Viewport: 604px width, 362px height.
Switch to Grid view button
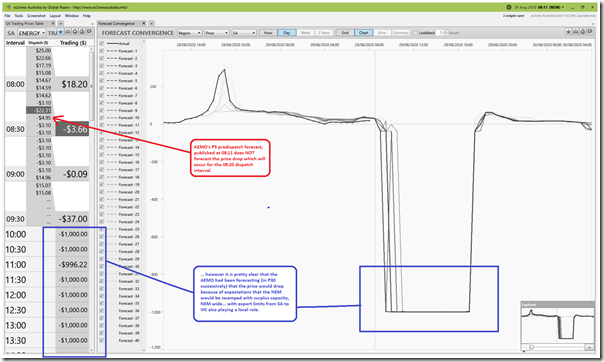coord(345,33)
